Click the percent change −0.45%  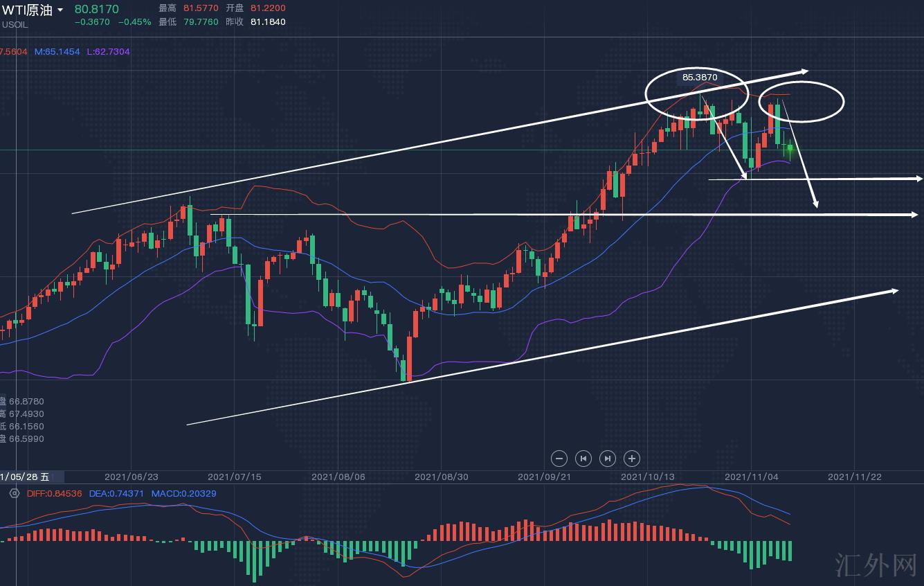click(134, 22)
